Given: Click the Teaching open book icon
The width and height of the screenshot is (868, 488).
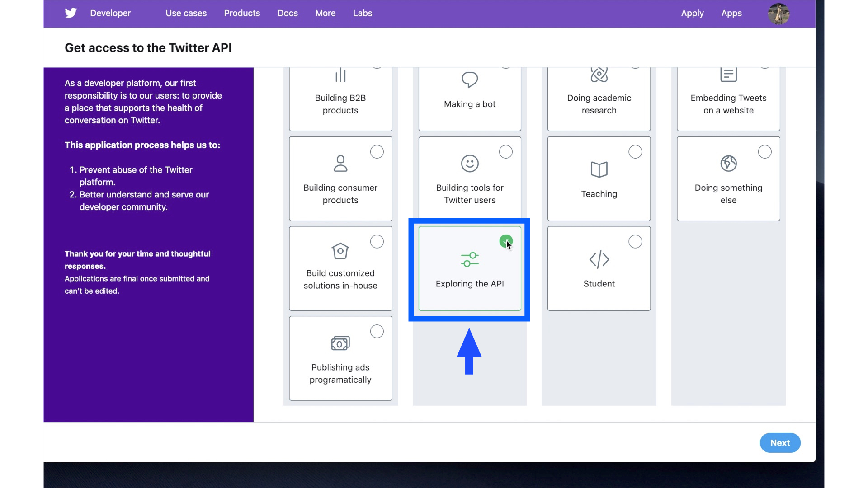Looking at the screenshot, I should [599, 169].
